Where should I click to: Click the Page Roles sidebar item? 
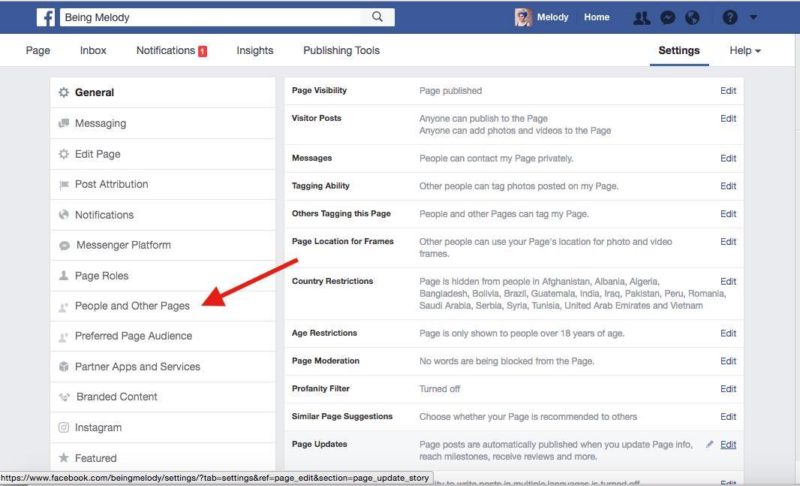[x=163, y=276]
